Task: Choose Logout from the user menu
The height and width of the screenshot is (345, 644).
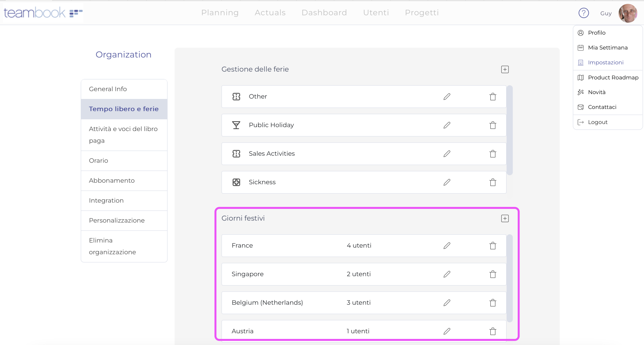Action: click(597, 122)
